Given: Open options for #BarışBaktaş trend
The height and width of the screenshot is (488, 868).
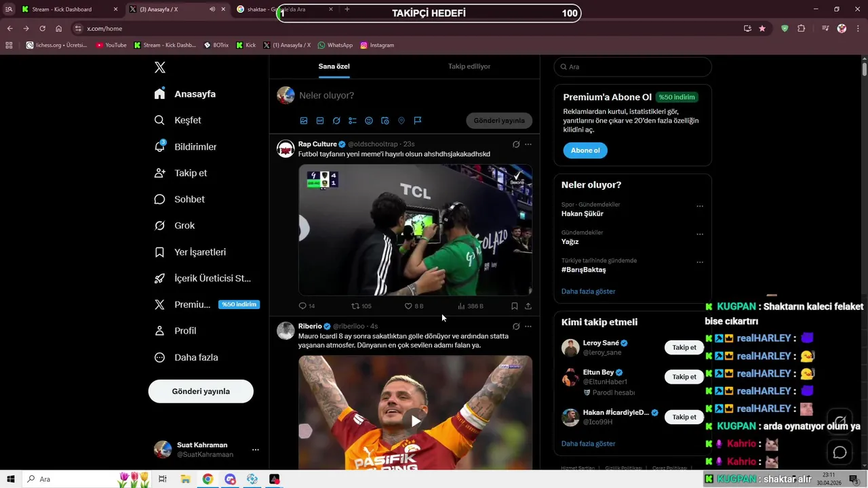Looking at the screenshot, I should click(700, 262).
